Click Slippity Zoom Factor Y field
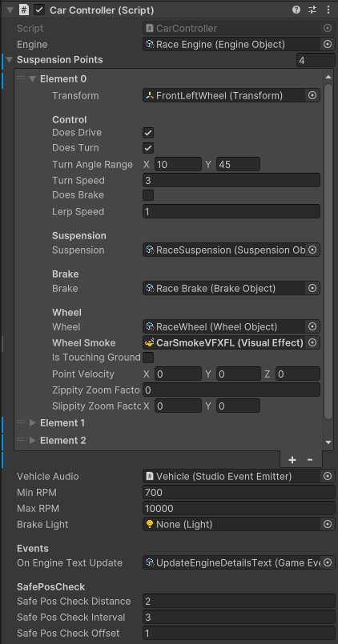 point(238,406)
